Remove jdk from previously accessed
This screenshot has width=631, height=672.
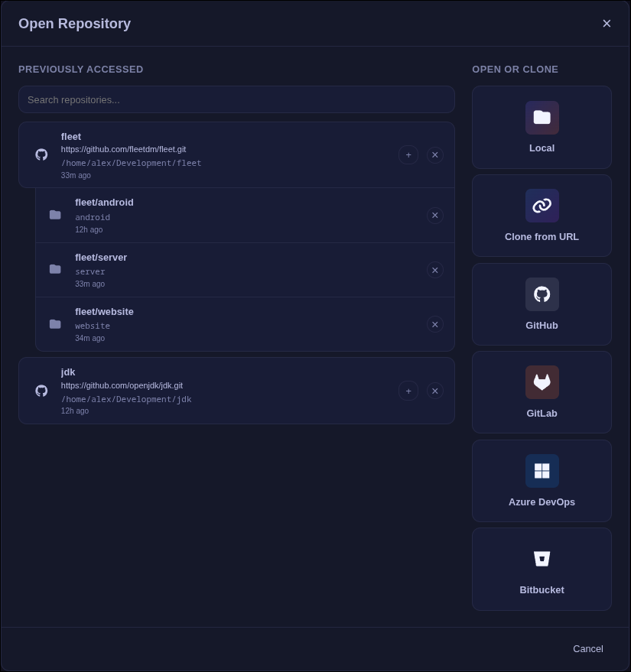(x=434, y=391)
